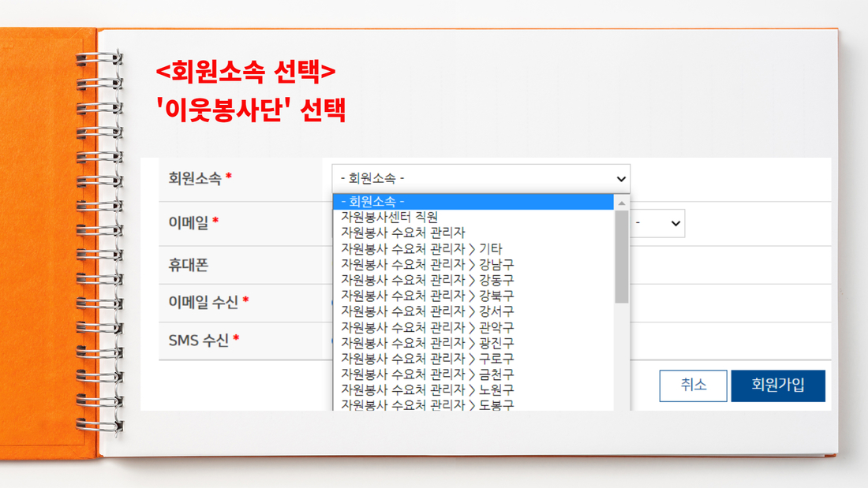This screenshot has width=868, height=488.
Task: Choose '자원봉사센터 직원' from the list
Action: tap(473, 217)
